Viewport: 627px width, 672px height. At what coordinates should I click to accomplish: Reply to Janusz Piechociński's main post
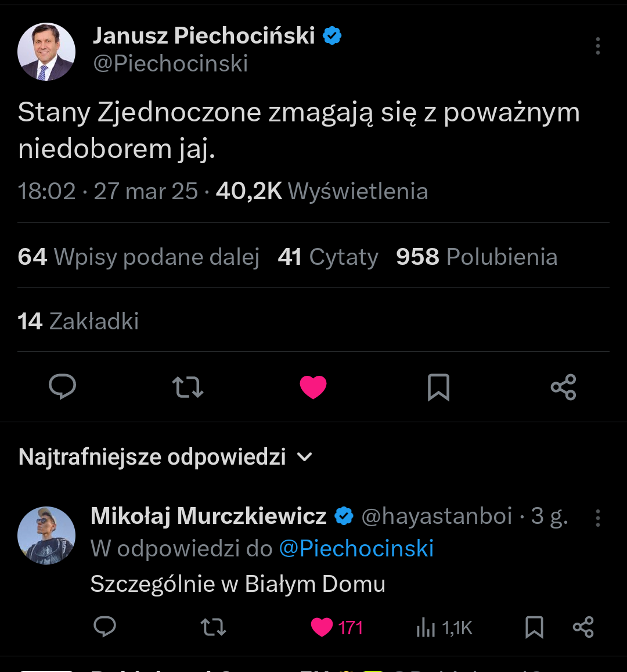pyautogui.click(x=63, y=387)
